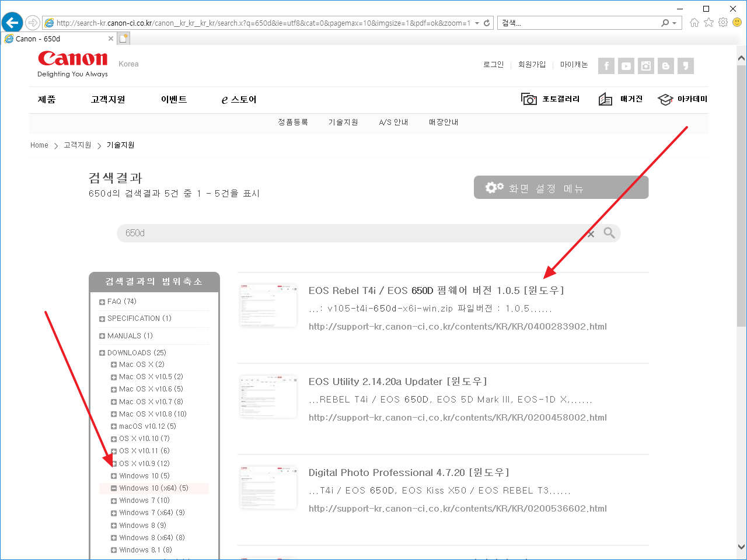The height and width of the screenshot is (560, 747).
Task: Open Canon blog icon
Action: point(666,66)
